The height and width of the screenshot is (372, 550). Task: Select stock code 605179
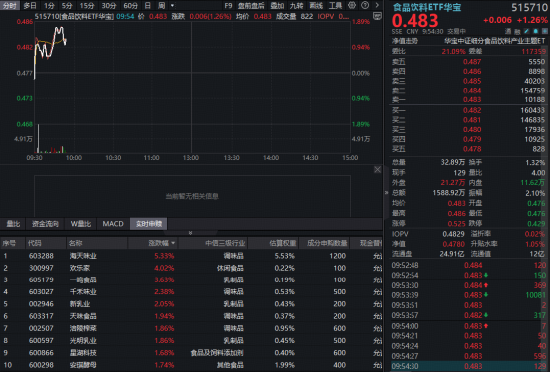click(x=41, y=280)
